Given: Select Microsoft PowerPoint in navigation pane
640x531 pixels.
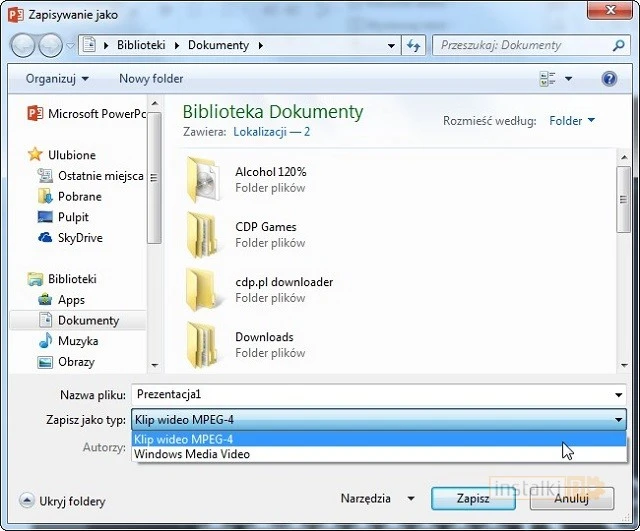Looking at the screenshot, I should coord(86,113).
